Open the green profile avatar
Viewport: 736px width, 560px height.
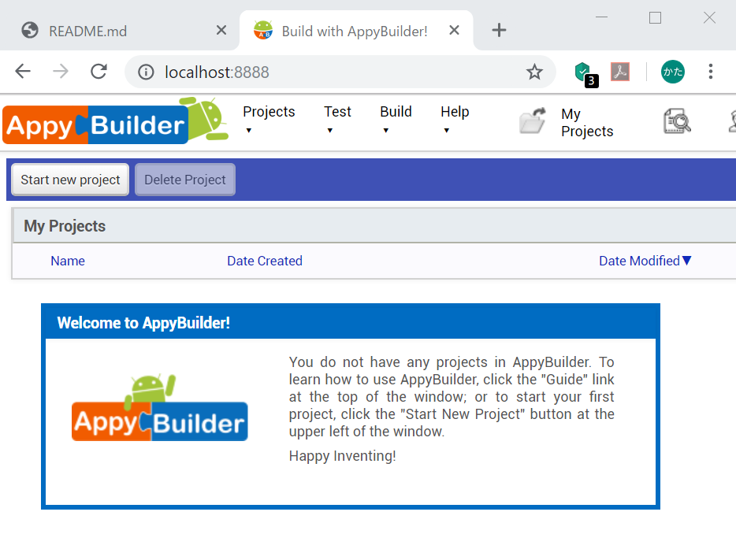pos(673,72)
